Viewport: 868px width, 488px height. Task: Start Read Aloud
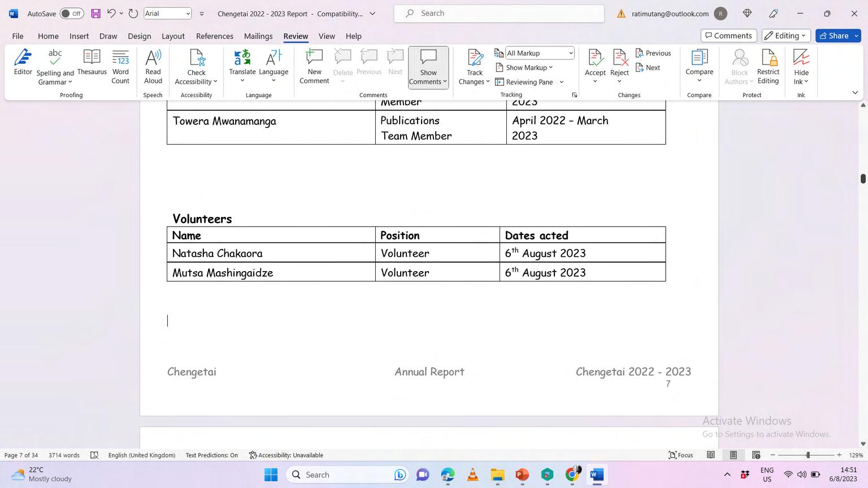click(x=153, y=67)
